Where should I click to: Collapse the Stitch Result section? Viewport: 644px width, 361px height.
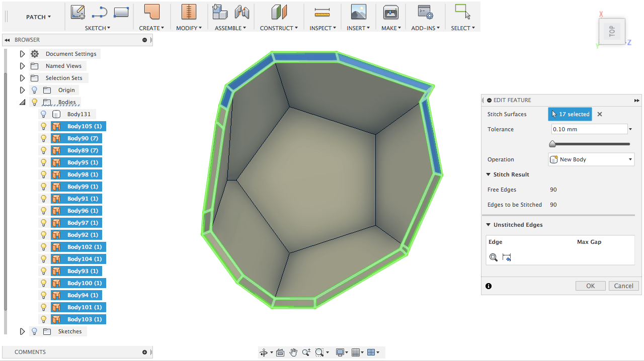point(489,174)
